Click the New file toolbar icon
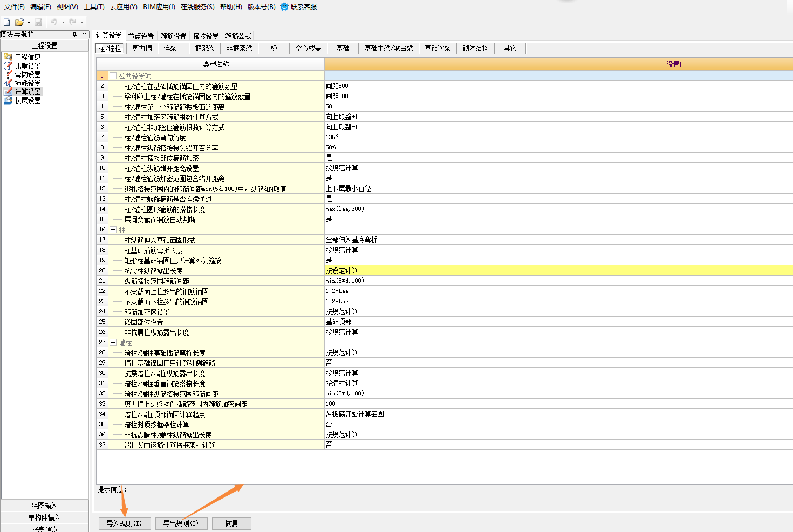The image size is (793, 532). [7, 22]
